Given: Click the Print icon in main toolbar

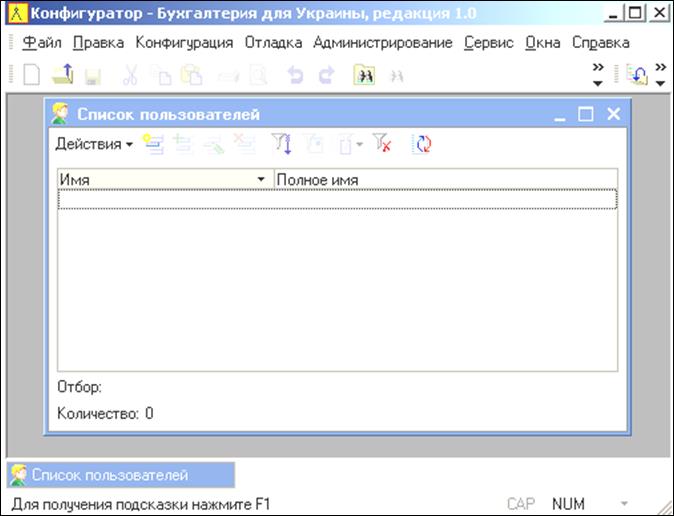Looking at the screenshot, I should [x=228, y=77].
